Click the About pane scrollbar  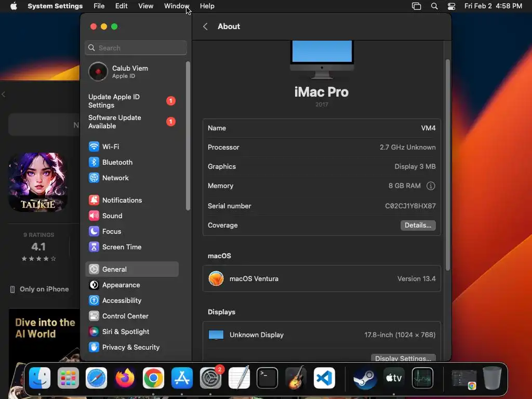(447, 165)
